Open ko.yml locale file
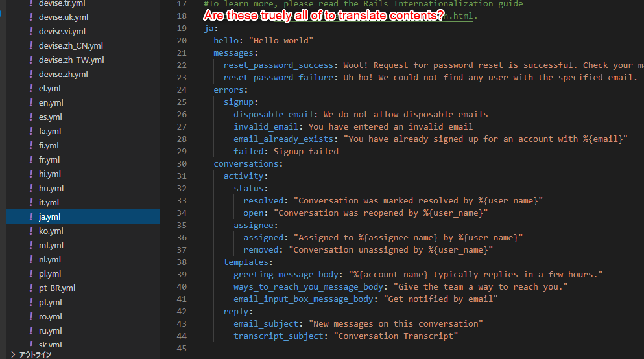Image resolution: width=644 pixels, height=359 pixels. [51, 231]
